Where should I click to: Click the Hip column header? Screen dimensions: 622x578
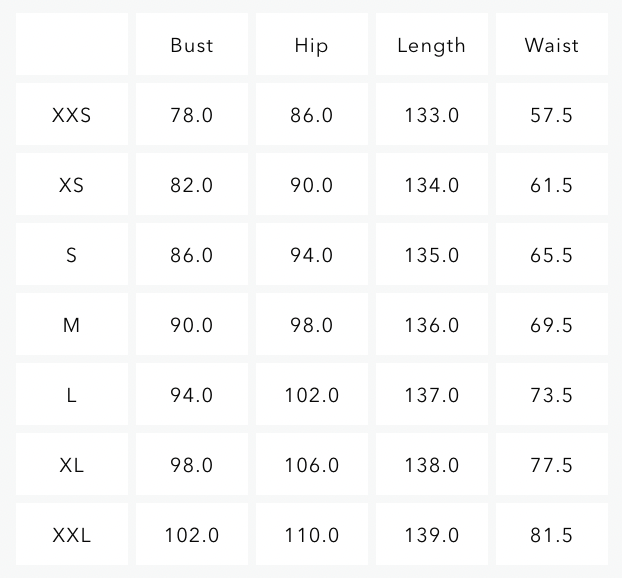(x=312, y=45)
